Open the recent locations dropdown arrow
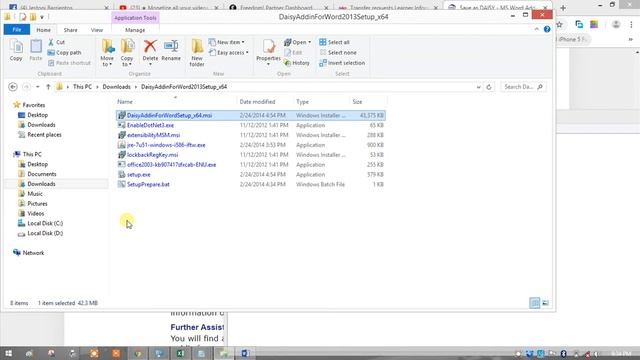The width and height of the screenshot is (640, 360). click(38, 87)
